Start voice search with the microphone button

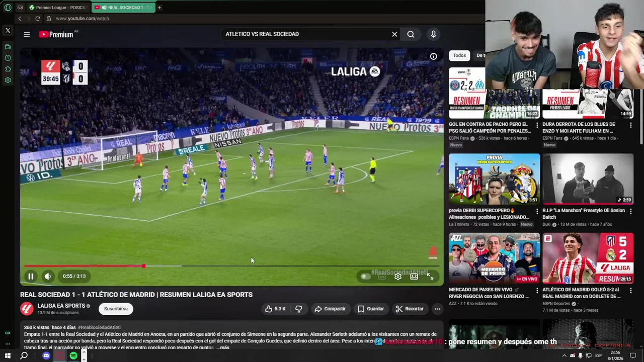(433, 34)
